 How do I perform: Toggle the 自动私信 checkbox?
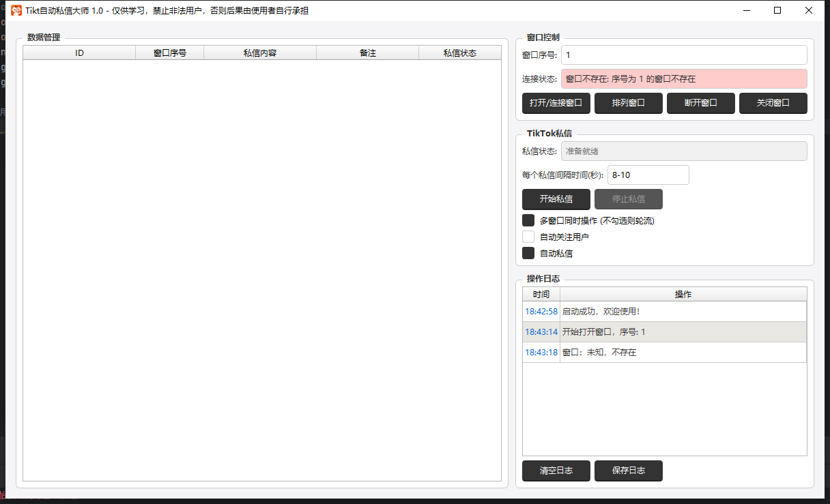[x=528, y=252]
